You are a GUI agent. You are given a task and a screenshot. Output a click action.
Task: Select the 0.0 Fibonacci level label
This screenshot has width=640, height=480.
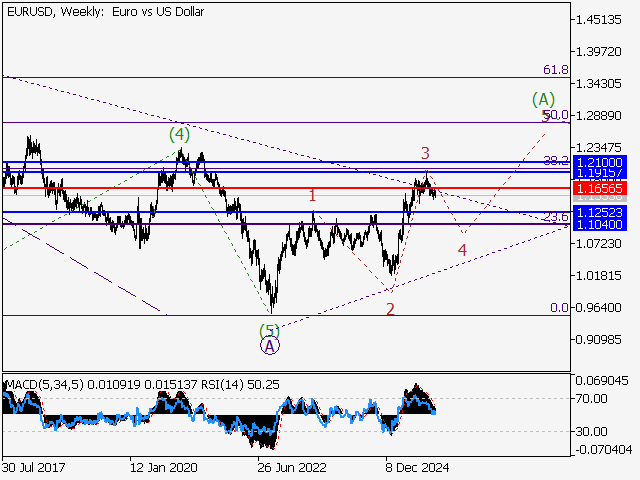[x=560, y=308]
